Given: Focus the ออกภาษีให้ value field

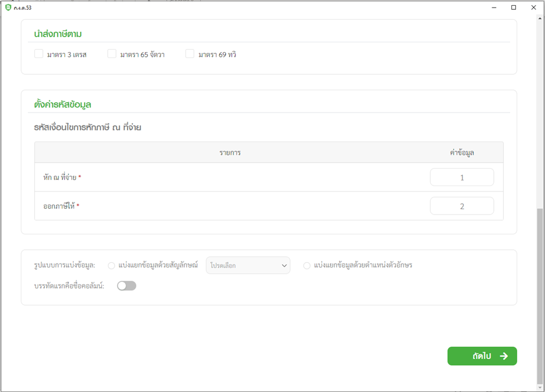Looking at the screenshot, I should point(462,206).
